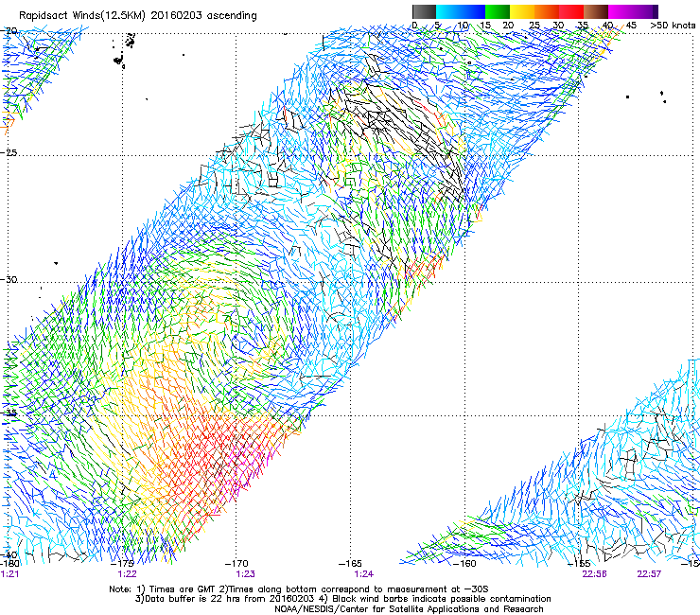Click the '-25' latitude axis label
The width and height of the screenshot is (700, 615).
[9, 152]
